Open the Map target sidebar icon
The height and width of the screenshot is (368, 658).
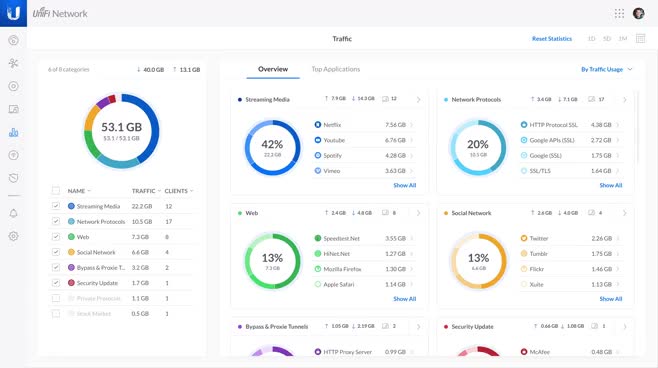[13, 86]
